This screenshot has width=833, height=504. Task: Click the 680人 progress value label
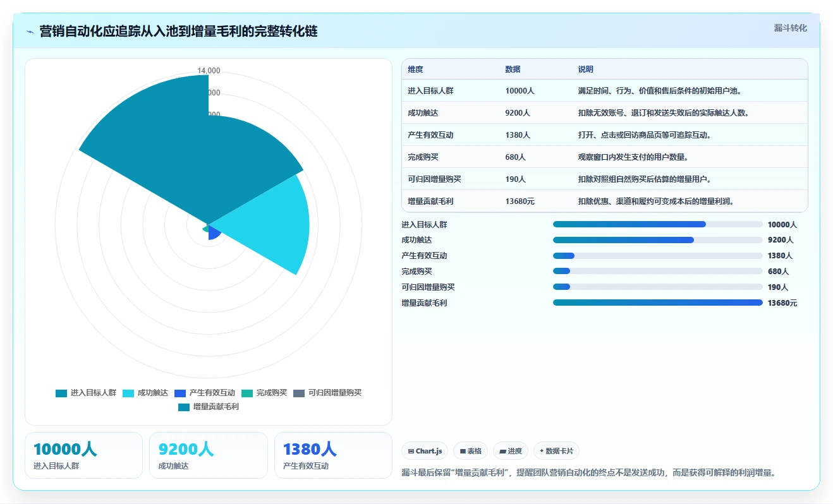pos(778,272)
